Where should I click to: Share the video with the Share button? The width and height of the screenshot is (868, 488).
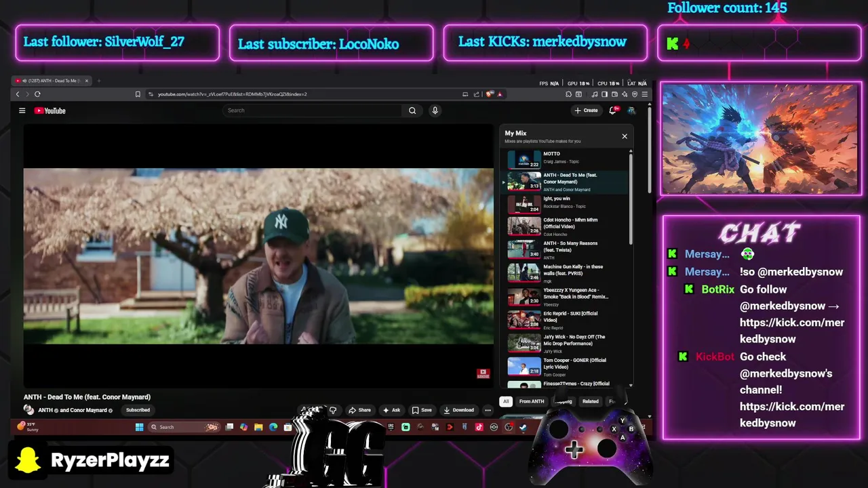click(x=359, y=410)
